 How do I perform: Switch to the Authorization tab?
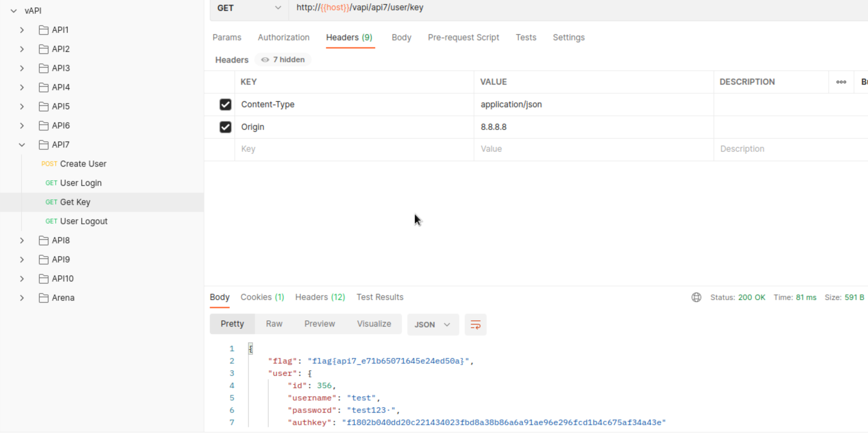[283, 37]
